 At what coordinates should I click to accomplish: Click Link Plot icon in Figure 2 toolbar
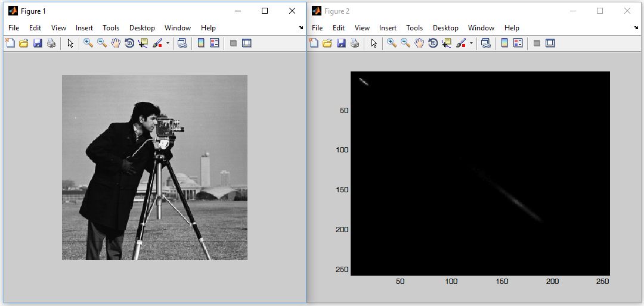click(486, 43)
